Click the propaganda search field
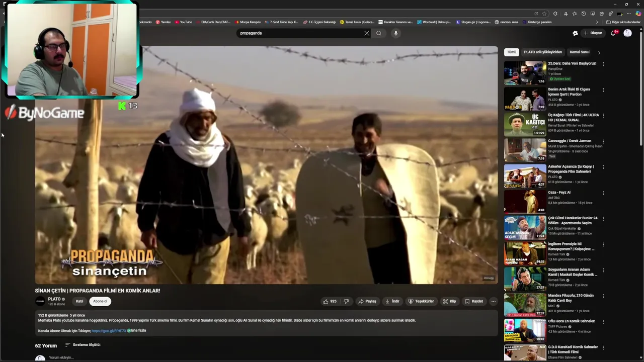The height and width of the screenshot is (362, 644). (x=299, y=33)
